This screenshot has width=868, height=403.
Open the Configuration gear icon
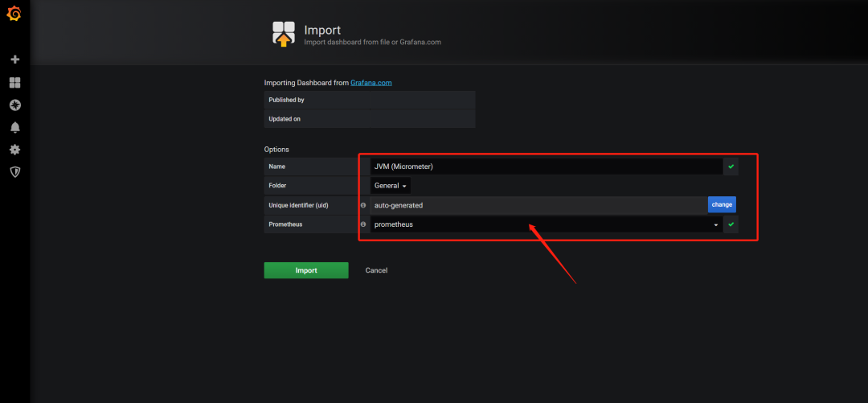(15, 150)
